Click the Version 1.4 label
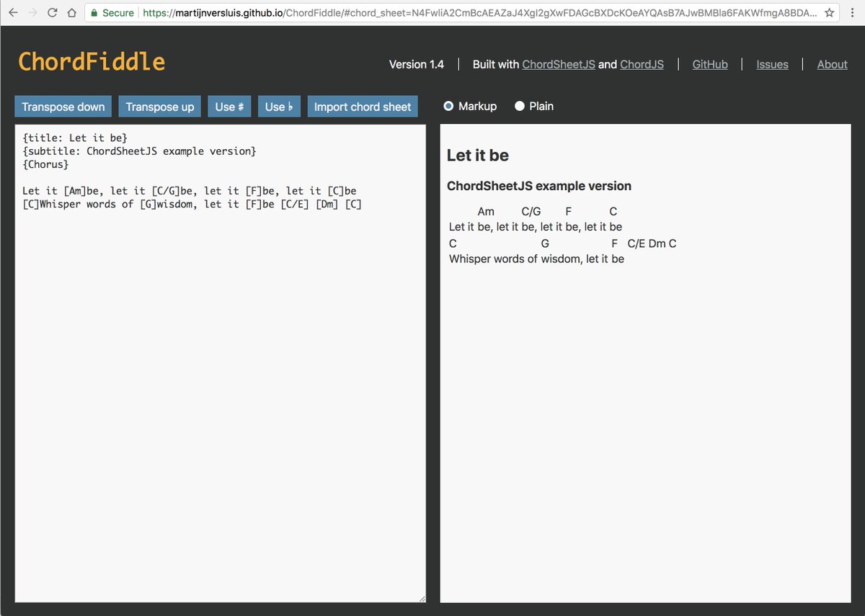The width and height of the screenshot is (865, 616). (417, 64)
